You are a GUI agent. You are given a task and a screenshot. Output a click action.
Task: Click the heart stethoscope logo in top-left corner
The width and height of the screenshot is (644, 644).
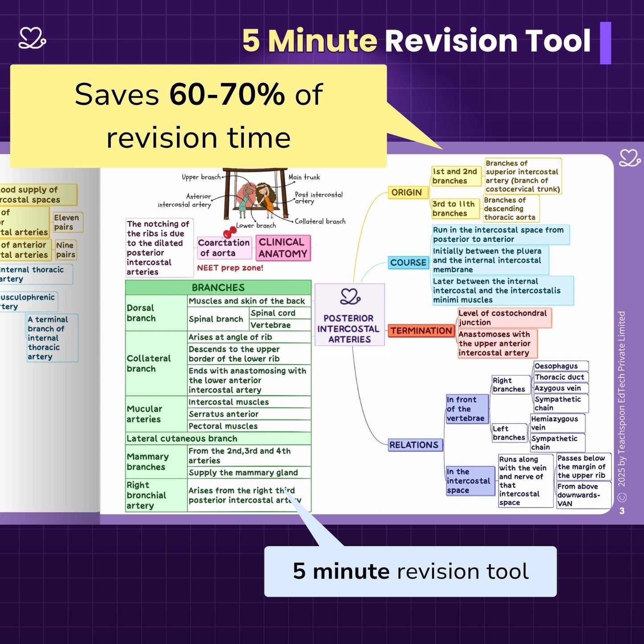tap(32, 38)
